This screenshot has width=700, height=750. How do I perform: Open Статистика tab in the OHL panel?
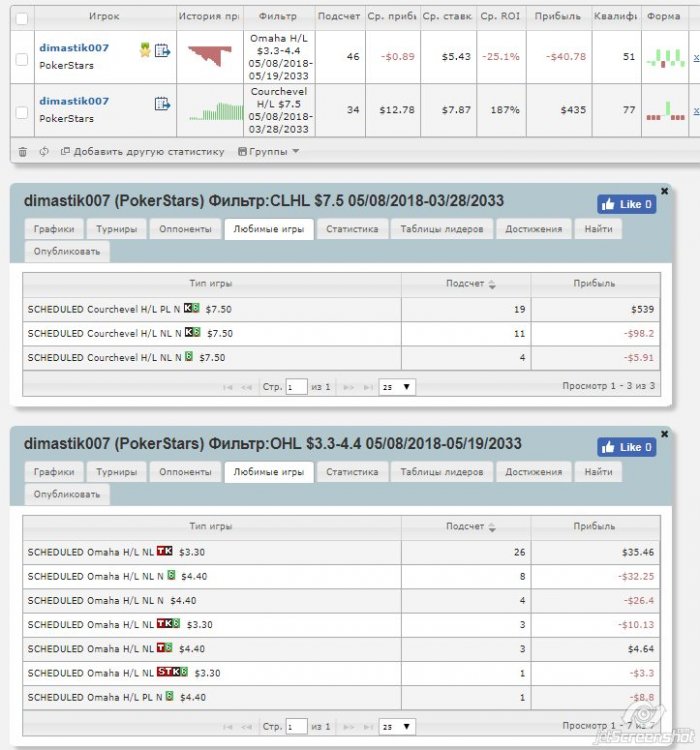point(352,472)
